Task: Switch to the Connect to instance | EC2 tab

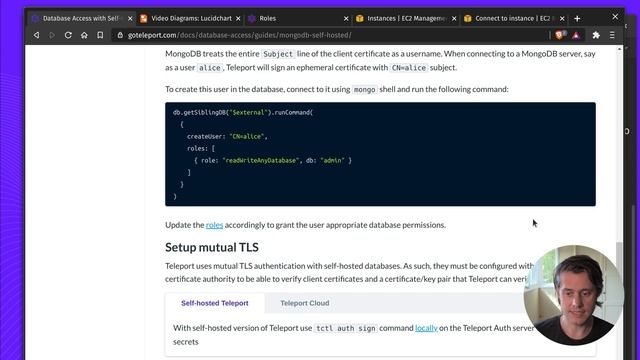Action: point(513,18)
